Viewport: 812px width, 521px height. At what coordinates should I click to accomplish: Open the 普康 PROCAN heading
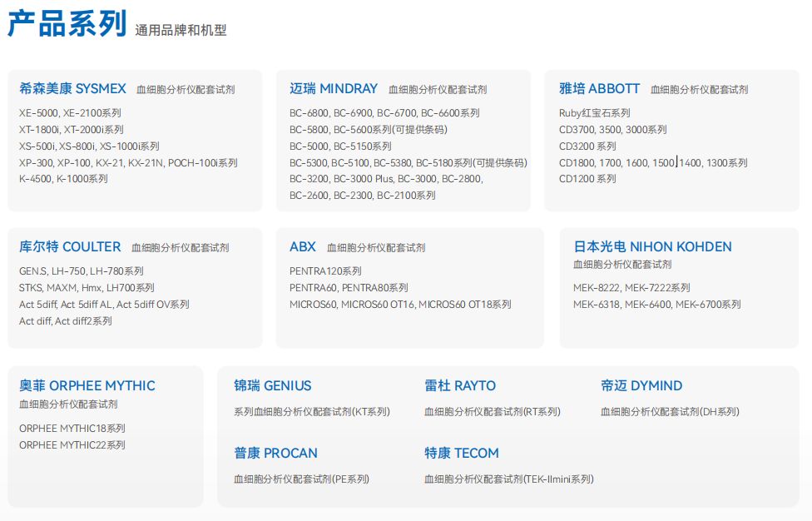(x=275, y=453)
